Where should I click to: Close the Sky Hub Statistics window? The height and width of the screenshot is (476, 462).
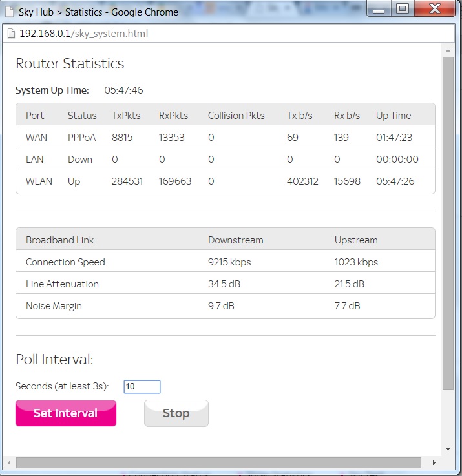434,10
